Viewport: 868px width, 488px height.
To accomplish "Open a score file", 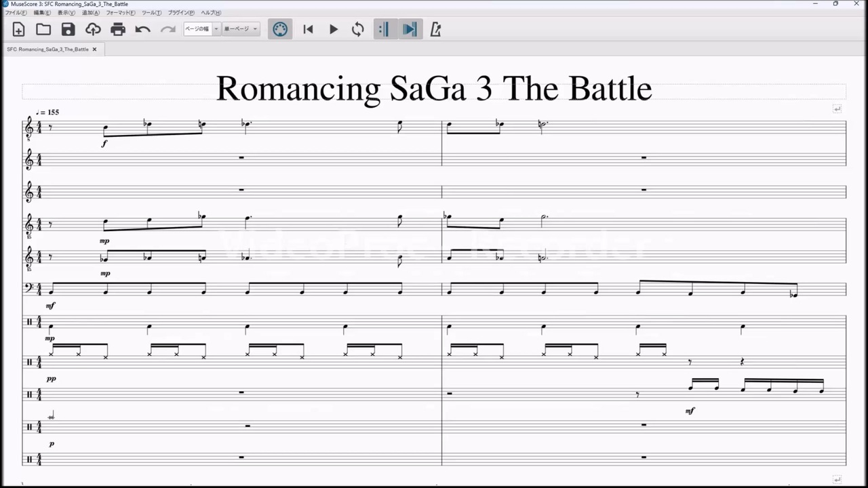I will pos(43,28).
